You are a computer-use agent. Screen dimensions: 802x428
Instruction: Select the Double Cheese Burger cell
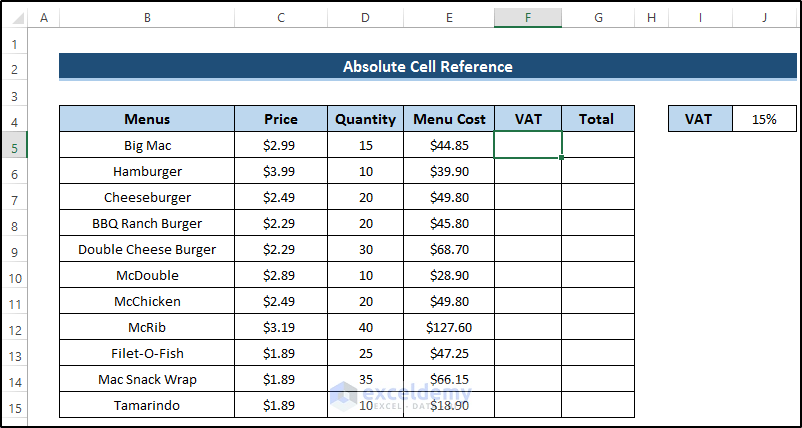(x=147, y=249)
